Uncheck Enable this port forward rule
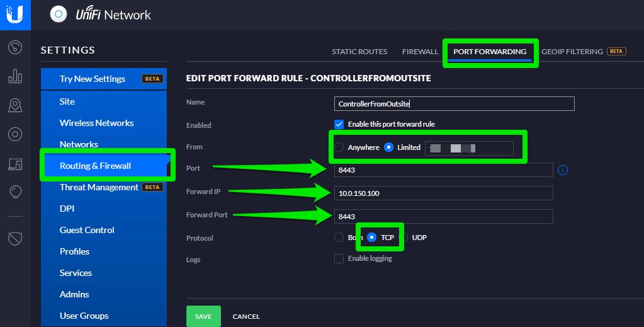This screenshot has height=327, width=644. click(339, 124)
